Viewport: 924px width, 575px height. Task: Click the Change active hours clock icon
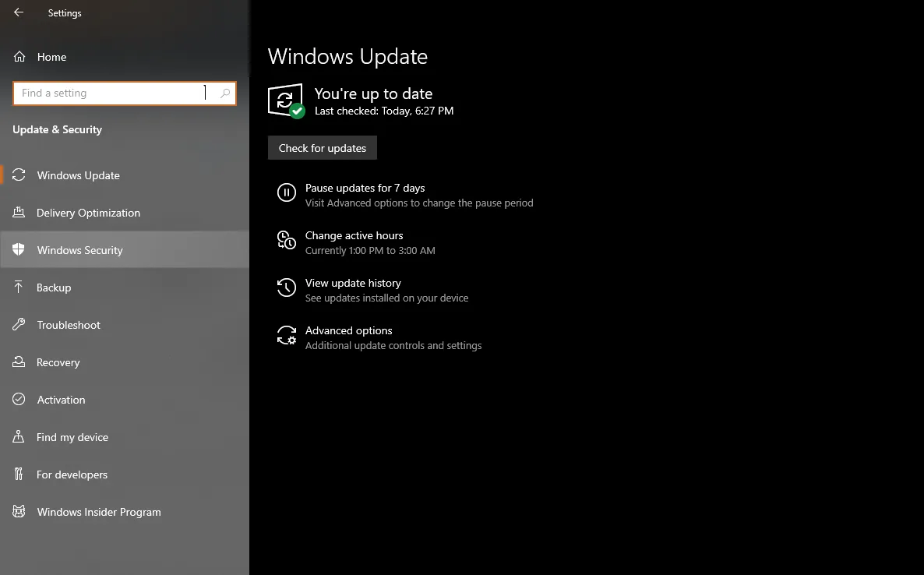(x=286, y=241)
